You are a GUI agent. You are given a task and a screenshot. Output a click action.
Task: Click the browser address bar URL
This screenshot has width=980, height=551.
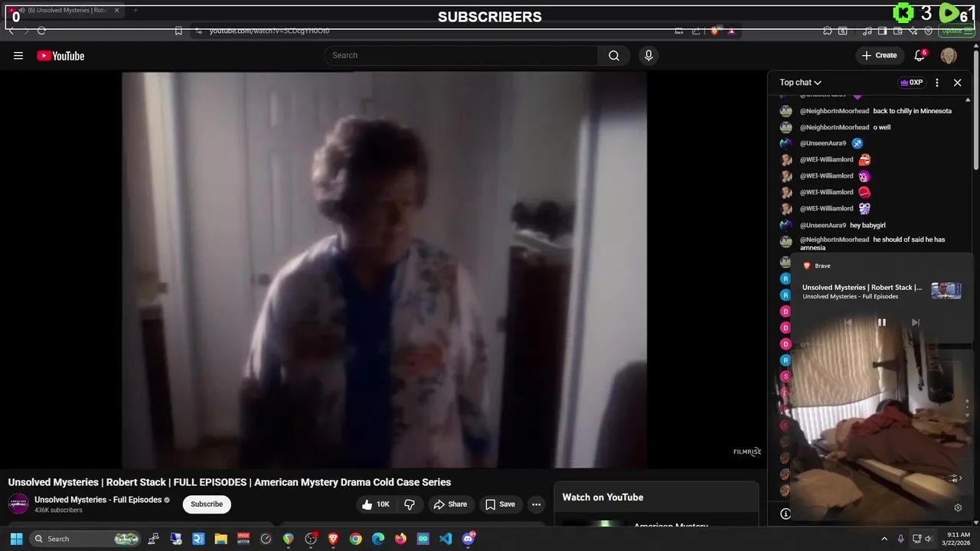(x=269, y=31)
